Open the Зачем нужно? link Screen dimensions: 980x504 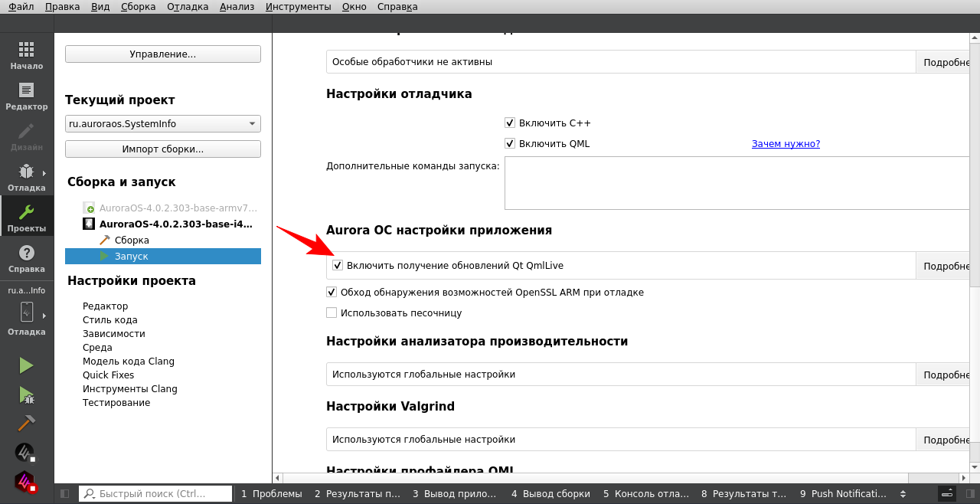click(x=786, y=143)
